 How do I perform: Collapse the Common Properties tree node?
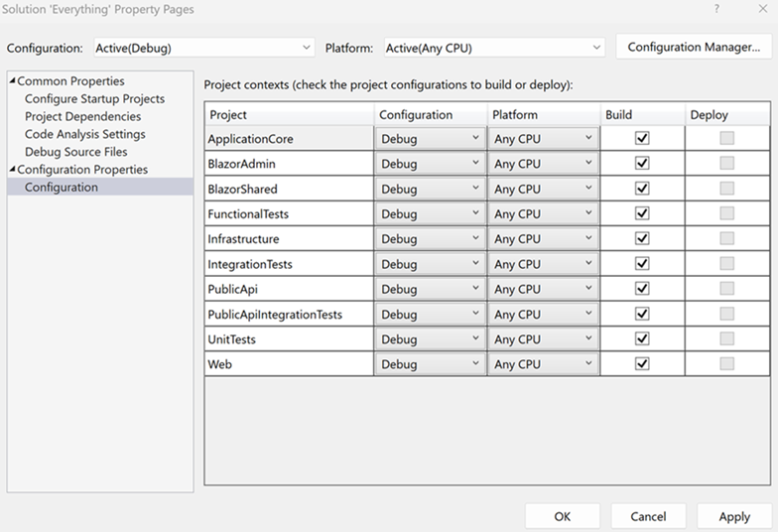pos(12,81)
